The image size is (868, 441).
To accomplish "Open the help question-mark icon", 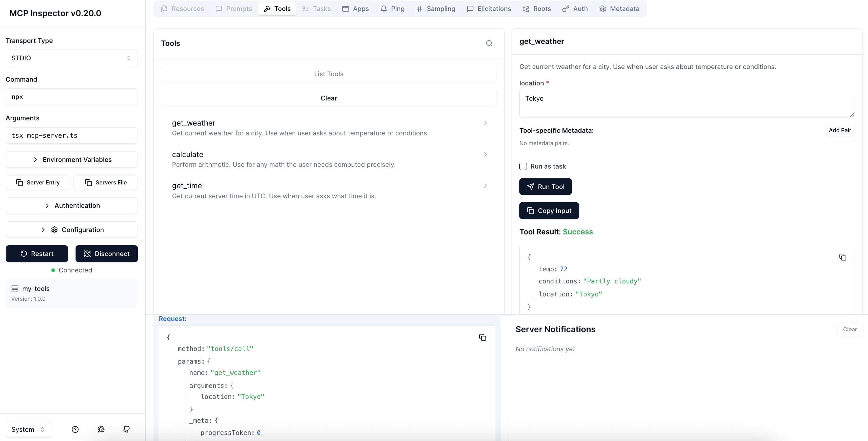I will point(75,429).
